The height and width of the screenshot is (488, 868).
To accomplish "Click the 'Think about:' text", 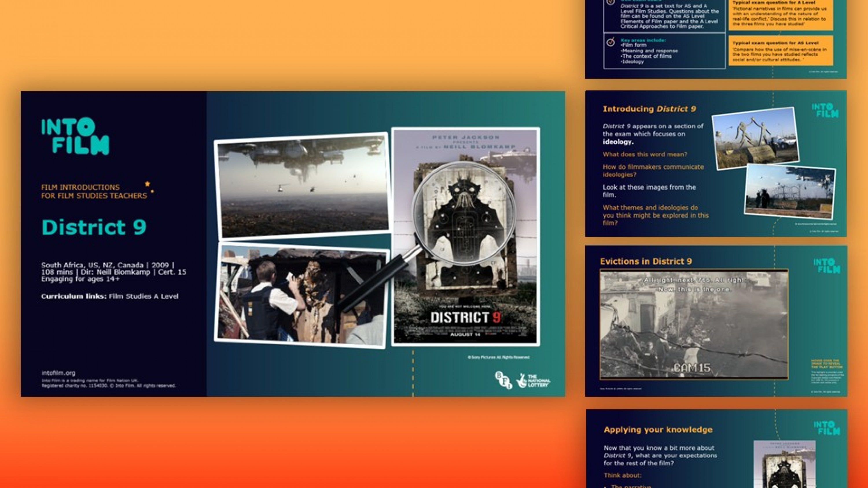I will click(x=623, y=476).
